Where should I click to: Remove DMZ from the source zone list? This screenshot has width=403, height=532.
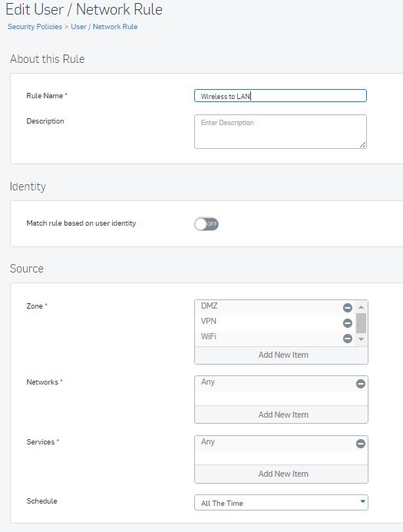(348, 307)
